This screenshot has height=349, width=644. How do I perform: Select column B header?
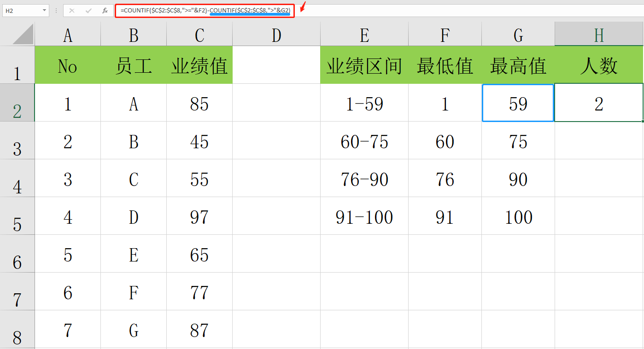click(134, 34)
